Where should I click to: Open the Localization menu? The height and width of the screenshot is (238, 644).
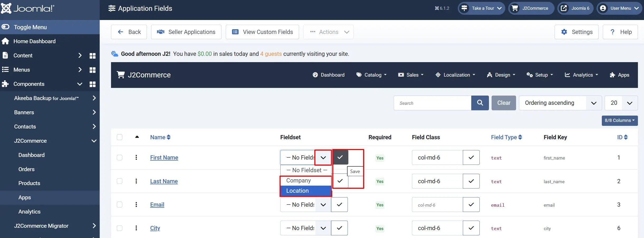point(455,75)
